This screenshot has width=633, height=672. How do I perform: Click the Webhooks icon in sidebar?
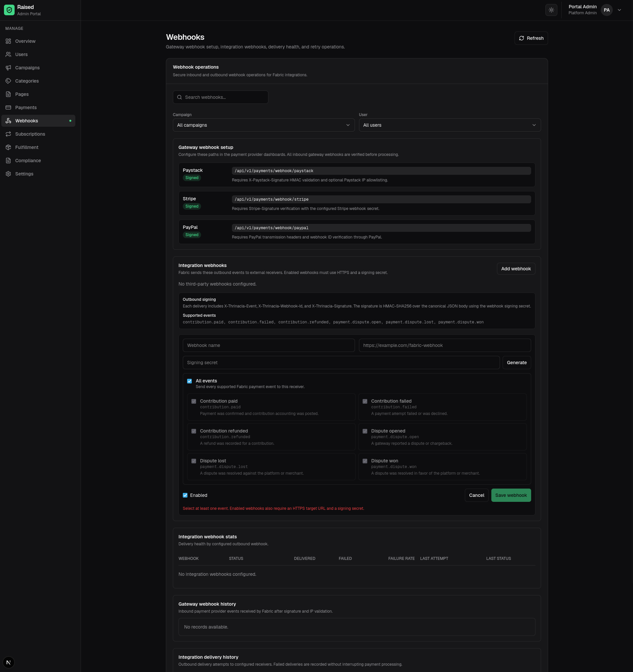[x=8, y=121]
